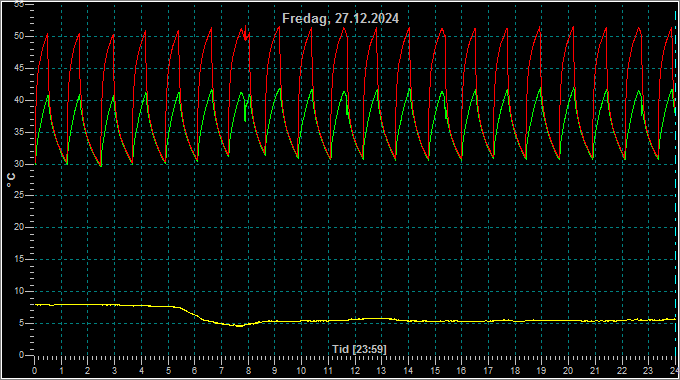Viewport: 680px width, 380px height.
Task: Select hour 15 on the time axis
Action: 435,371
